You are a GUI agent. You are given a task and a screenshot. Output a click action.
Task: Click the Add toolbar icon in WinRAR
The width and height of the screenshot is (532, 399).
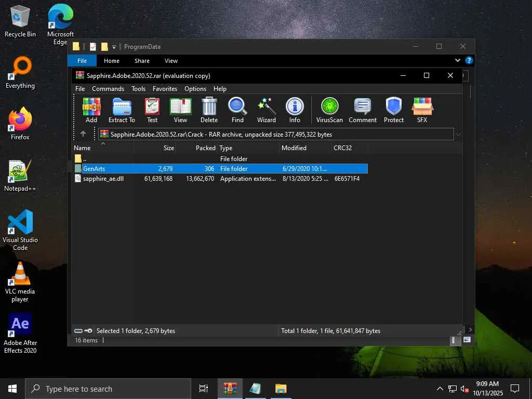click(x=91, y=110)
